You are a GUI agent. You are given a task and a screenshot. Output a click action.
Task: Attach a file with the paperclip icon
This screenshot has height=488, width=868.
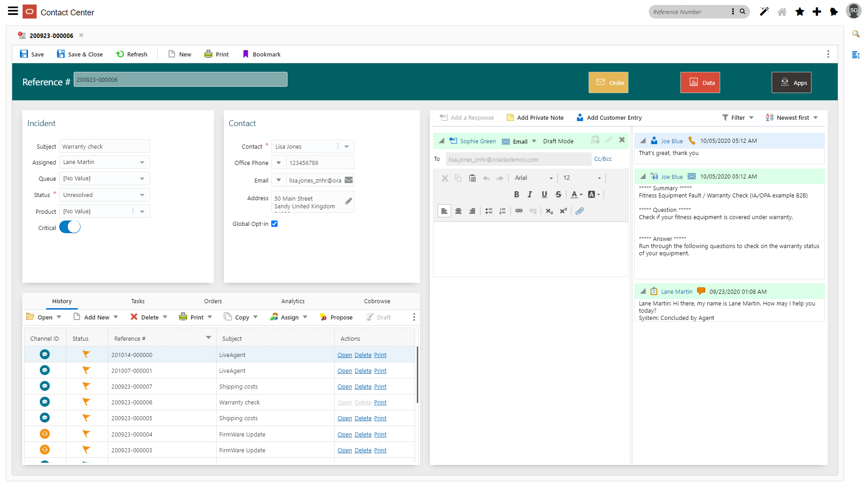(579, 211)
